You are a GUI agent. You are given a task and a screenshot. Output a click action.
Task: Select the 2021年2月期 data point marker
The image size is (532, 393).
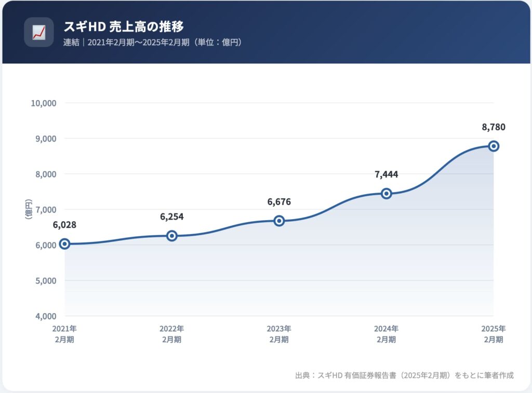coord(64,244)
